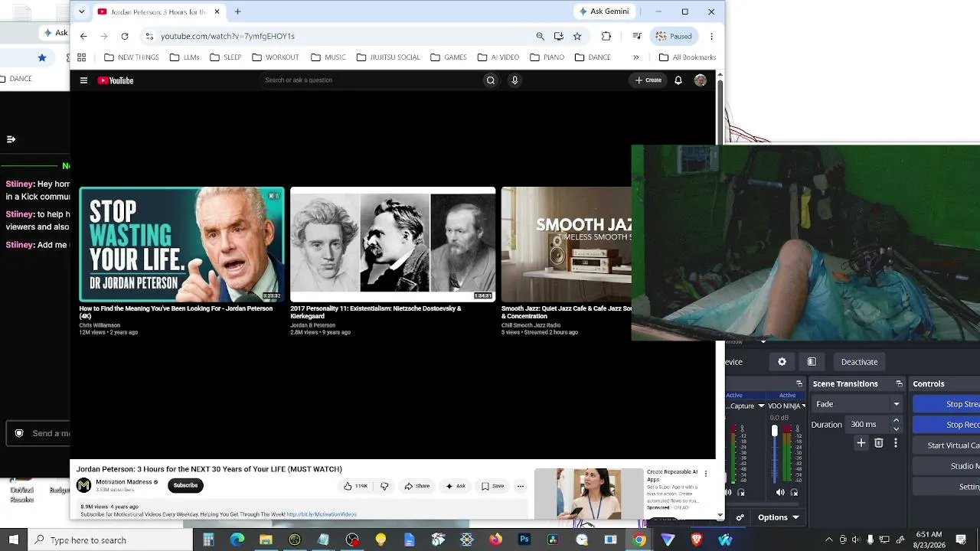The image size is (980, 551).
Task: Mute the VDO NINJA audio source
Action: 780,492
